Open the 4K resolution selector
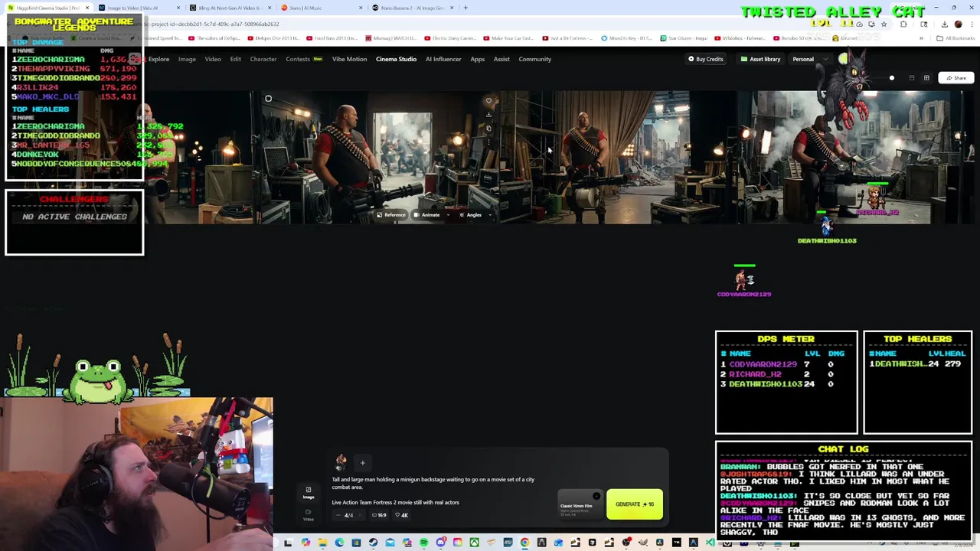The image size is (980, 551). click(402, 515)
